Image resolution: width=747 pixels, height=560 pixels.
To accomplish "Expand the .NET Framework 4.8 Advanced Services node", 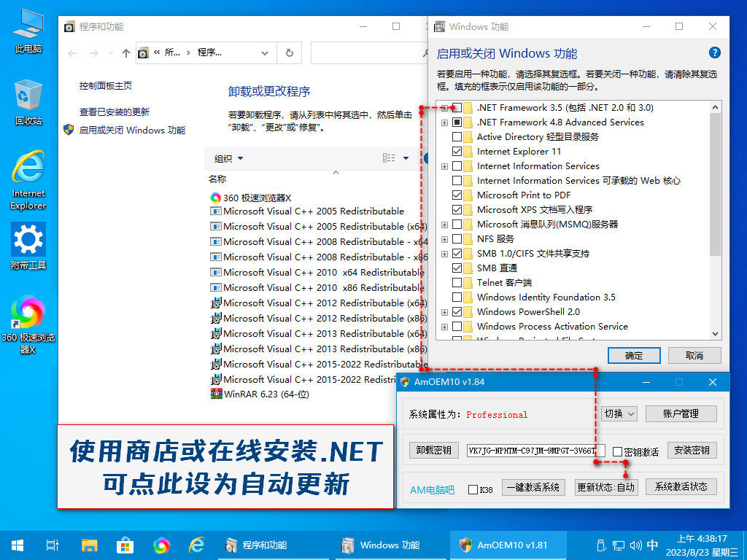I will (444, 122).
